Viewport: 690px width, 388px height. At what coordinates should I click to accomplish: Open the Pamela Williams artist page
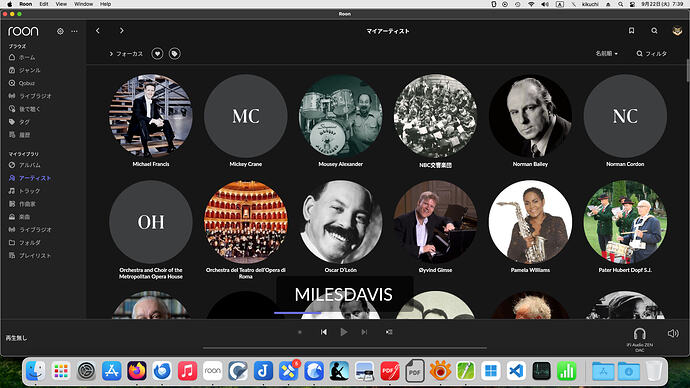pos(530,222)
